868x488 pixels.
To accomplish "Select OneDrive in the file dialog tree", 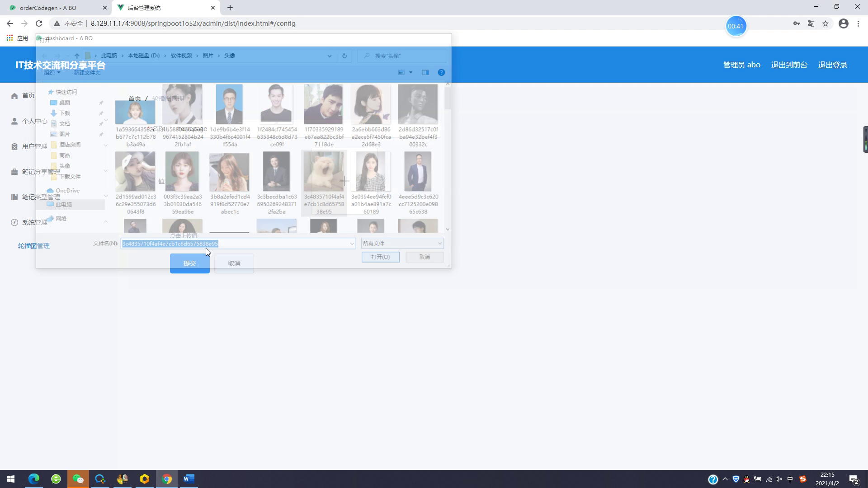I will pyautogui.click(x=67, y=191).
